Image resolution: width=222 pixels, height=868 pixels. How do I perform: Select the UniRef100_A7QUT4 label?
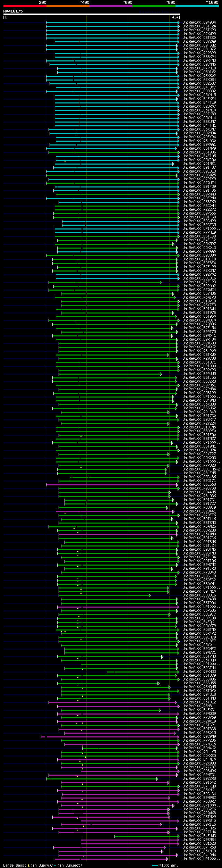coord(199,183)
